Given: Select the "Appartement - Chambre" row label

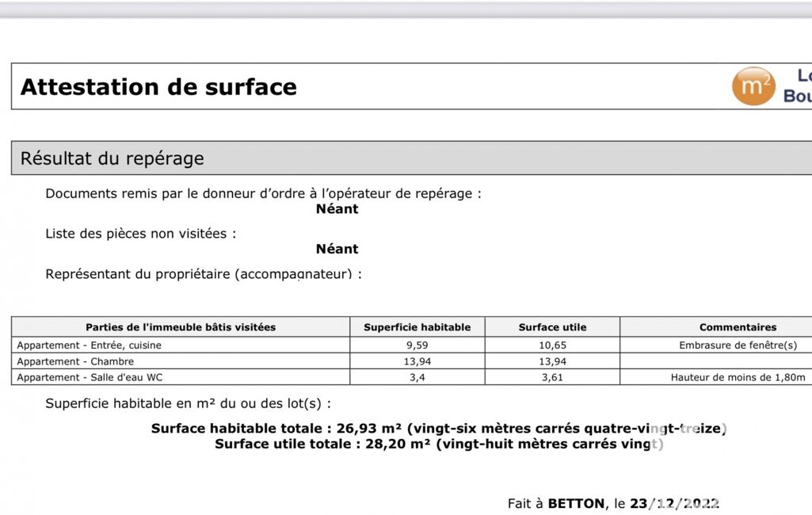Looking at the screenshot, I should (x=75, y=361).
